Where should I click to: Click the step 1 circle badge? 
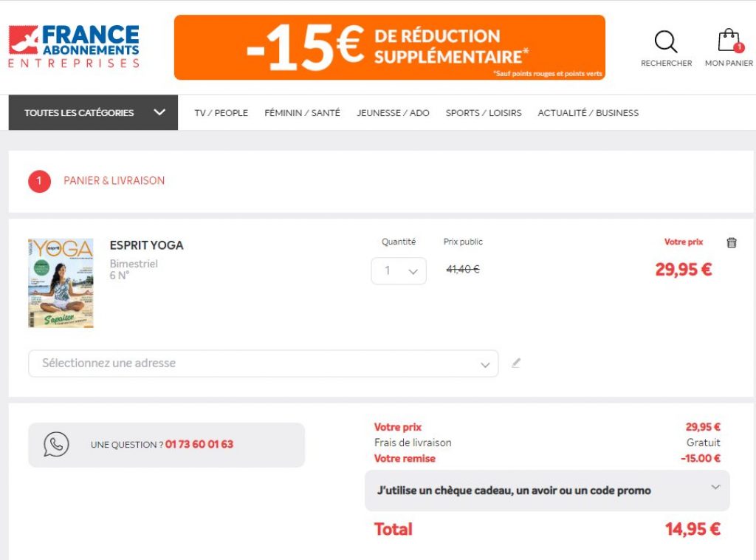pos(39,181)
